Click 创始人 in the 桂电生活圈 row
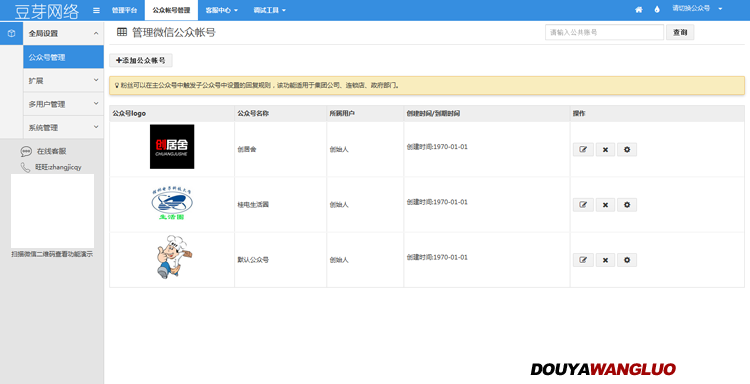The height and width of the screenshot is (384, 750). click(x=339, y=204)
